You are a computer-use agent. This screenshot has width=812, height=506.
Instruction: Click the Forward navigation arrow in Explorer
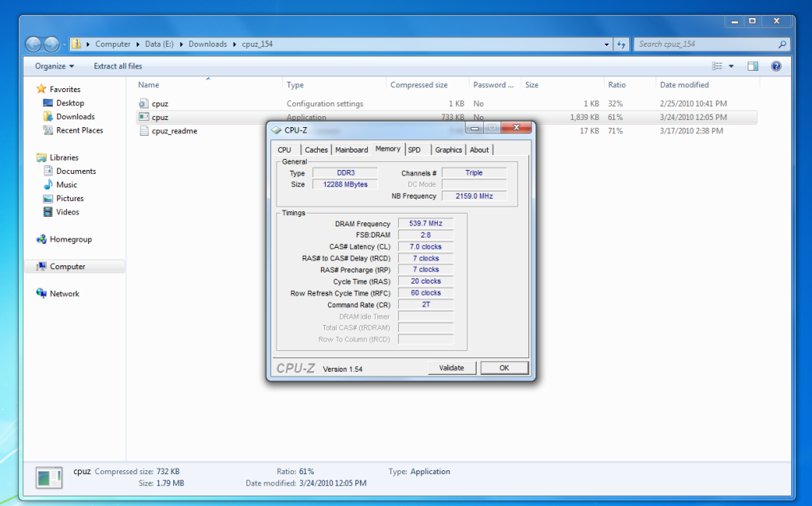pyautogui.click(x=52, y=44)
